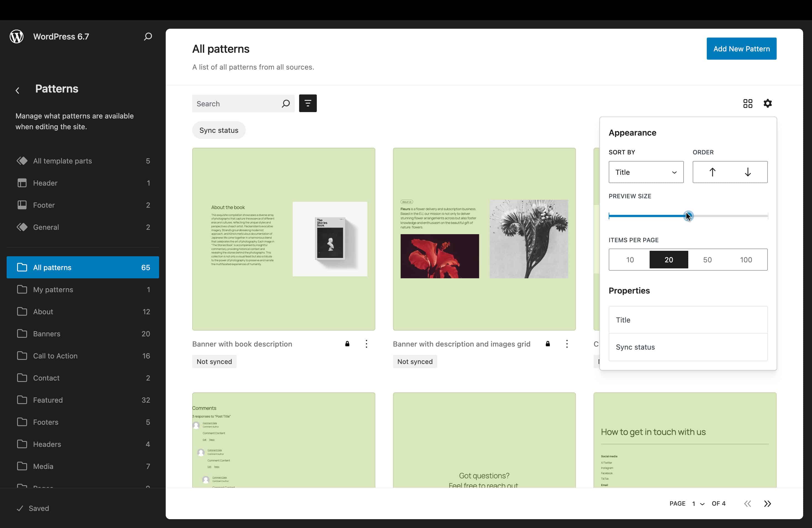Click the search magnifier in Search field

(x=286, y=104)
